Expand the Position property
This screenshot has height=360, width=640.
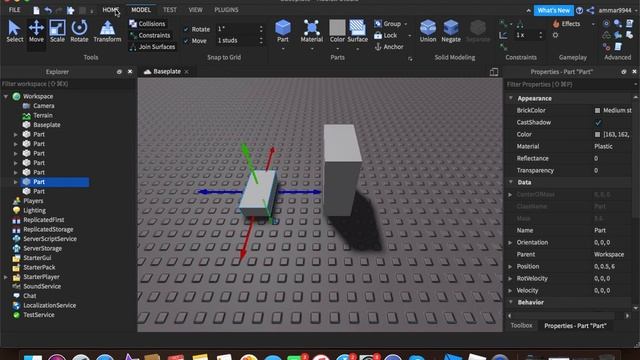(510, 267)
